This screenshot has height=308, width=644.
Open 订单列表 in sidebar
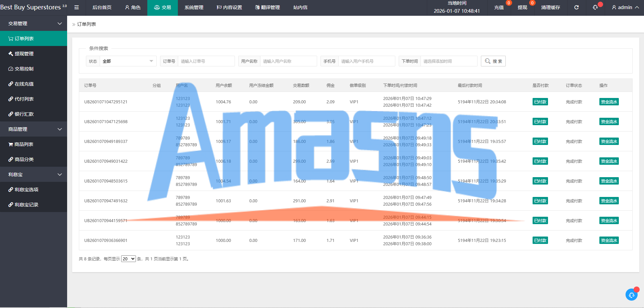click(x=34, y=39)
